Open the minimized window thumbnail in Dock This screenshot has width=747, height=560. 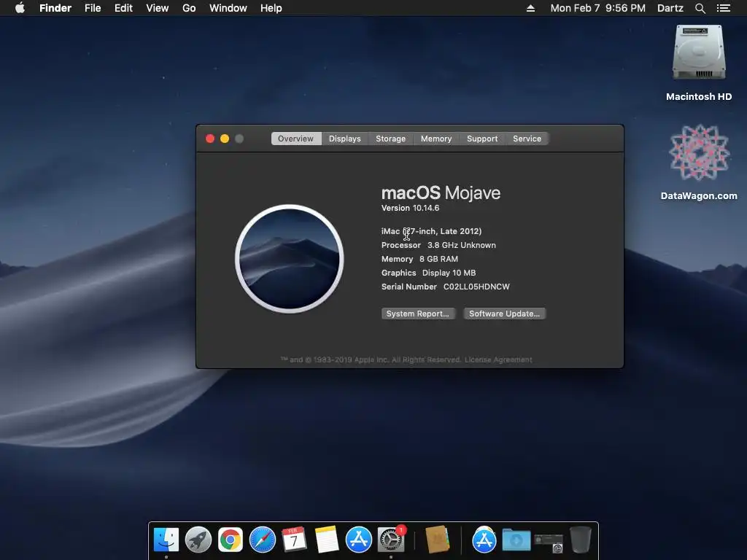549,542
